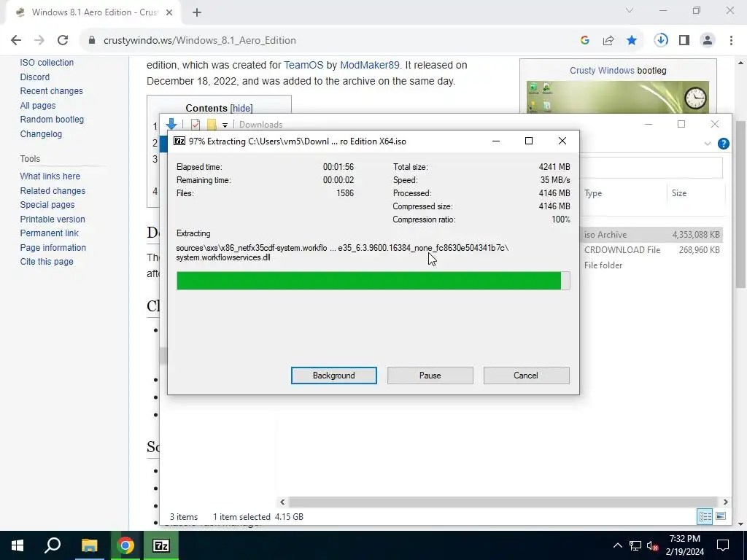Follow the TeamOS link
Screen dimensions: 747x560
pos(303,65)
